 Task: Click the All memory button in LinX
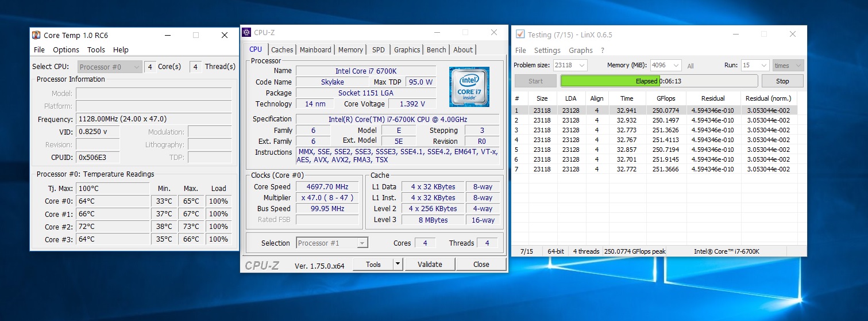690,66
